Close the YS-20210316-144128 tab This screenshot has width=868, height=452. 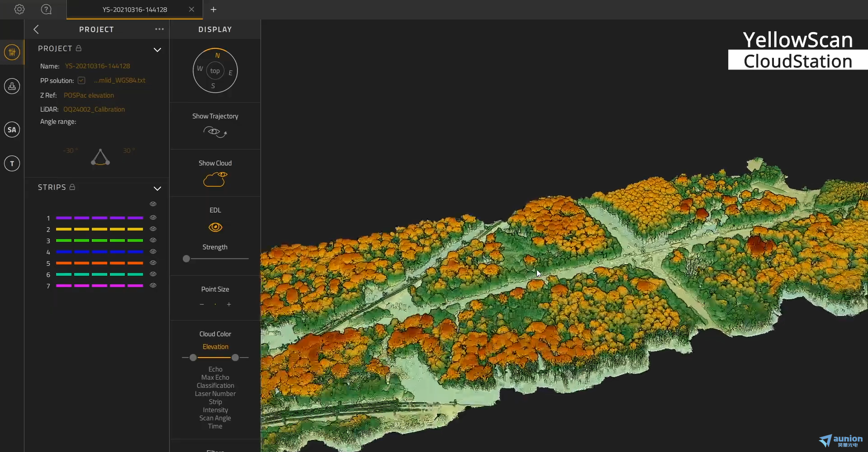click(191, 9)
